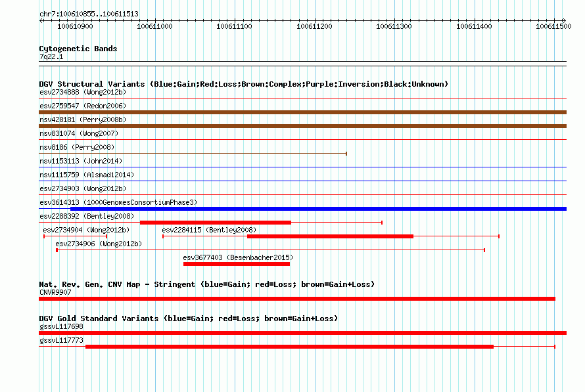585x392 pixels.
Task: Click the chr7:100610855..100611513 coordinate label
Action: (x=89, y=14)
